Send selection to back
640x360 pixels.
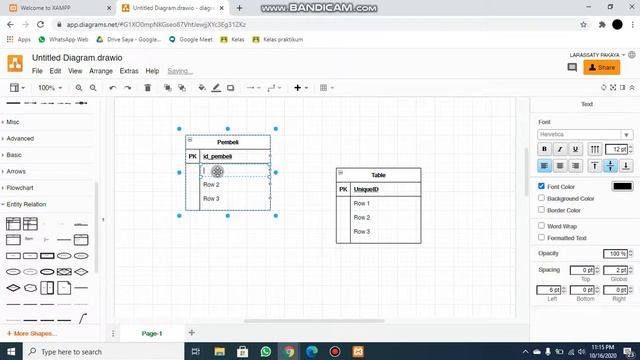click(x=182, y=88)
